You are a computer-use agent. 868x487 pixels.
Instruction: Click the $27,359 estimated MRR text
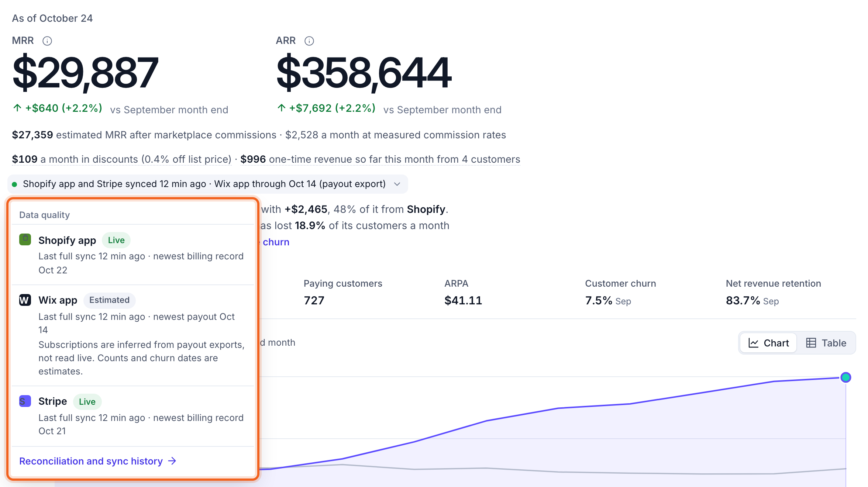(144, 135)
